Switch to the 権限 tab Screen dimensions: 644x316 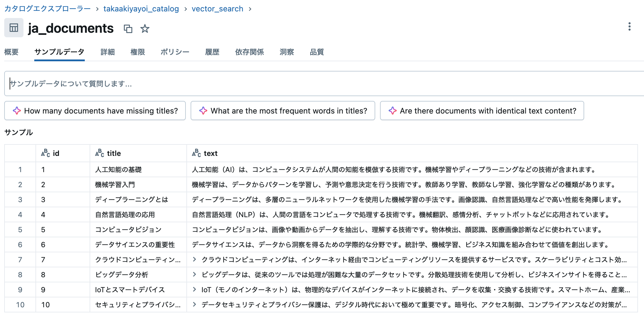[138, 52]
